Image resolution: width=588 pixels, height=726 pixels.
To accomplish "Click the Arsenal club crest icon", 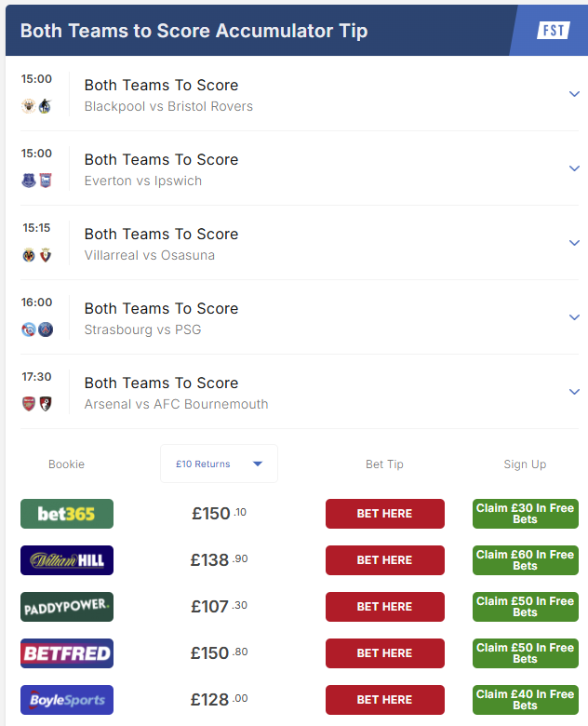I will pos(29,404).
